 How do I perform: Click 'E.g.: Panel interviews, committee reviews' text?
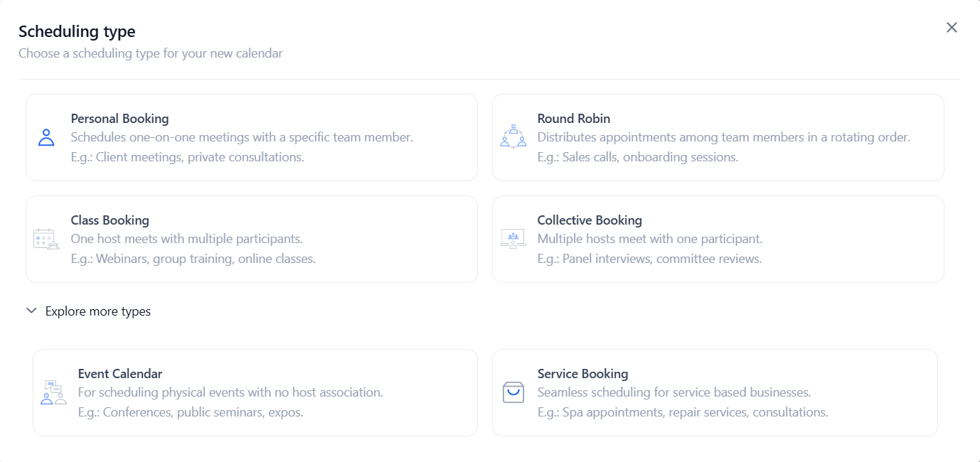(650, 259)
